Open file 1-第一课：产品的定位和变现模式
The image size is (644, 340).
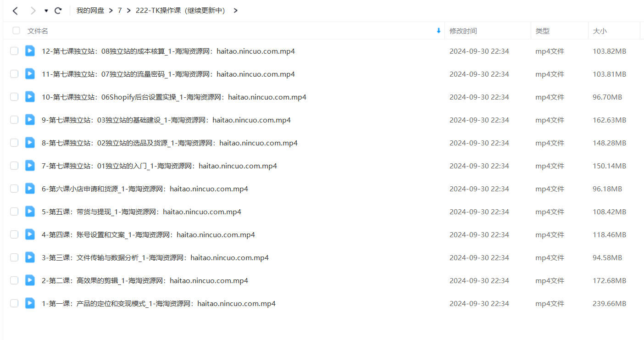click(159, 303)
